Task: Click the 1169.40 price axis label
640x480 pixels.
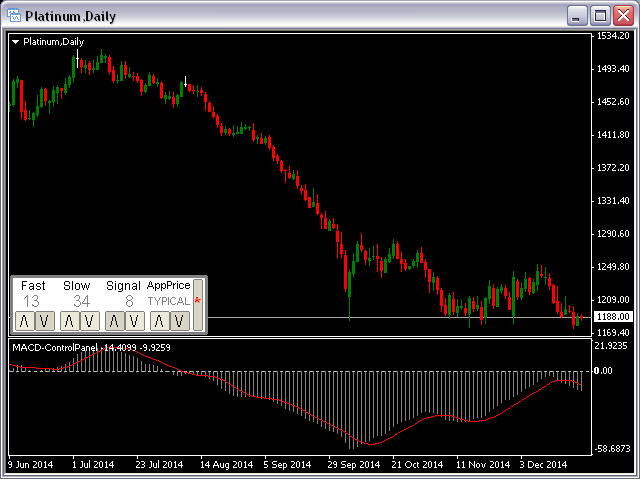Action: point(613,333)
